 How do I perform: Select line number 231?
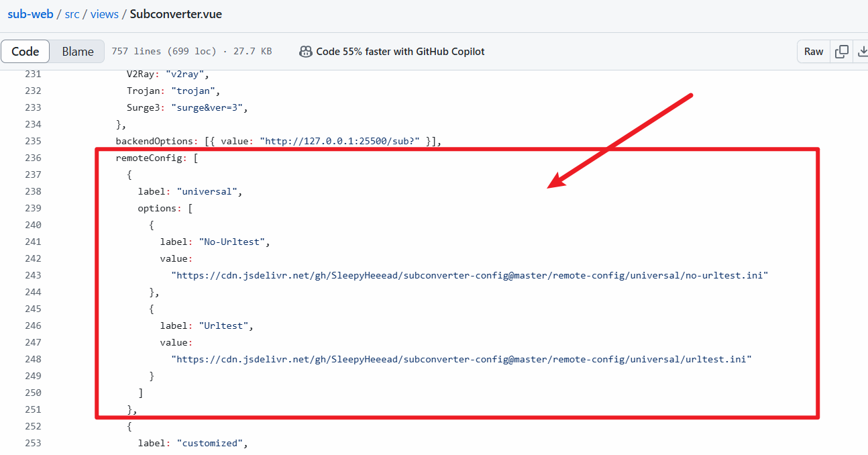pos(32,74)
